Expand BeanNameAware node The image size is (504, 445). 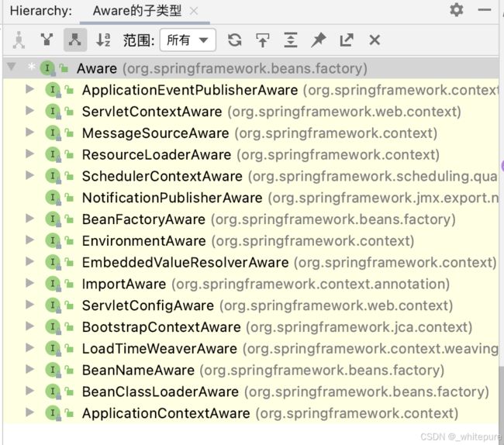(30, 369)
